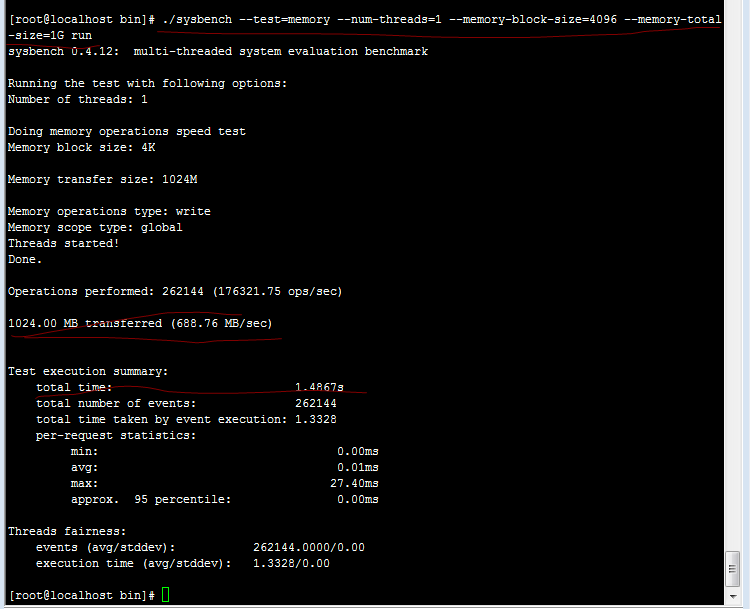Screen dimensions: 750x609
Task: Click the final '[root@localhost bin]#' prompt
Action: click(82, 596)
